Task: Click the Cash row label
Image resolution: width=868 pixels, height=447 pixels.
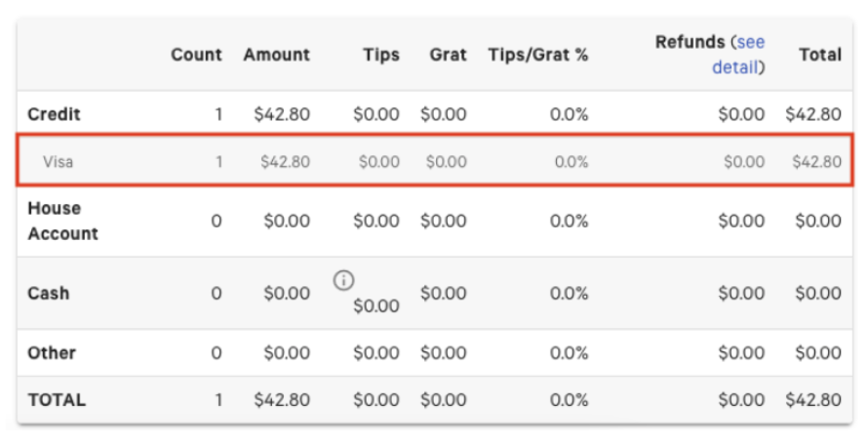Action: (49, 293)
